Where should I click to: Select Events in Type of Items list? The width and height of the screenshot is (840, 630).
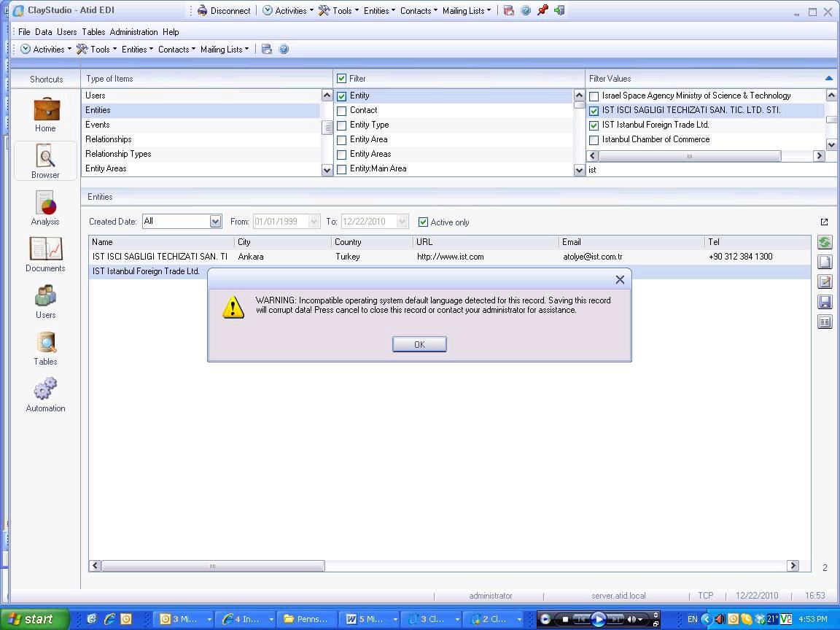point(201,125)
